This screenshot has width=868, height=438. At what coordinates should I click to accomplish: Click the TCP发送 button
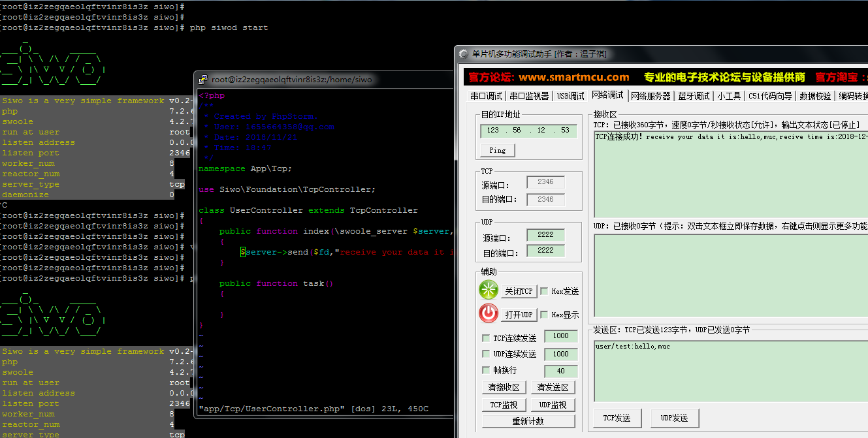pos(617,418)
